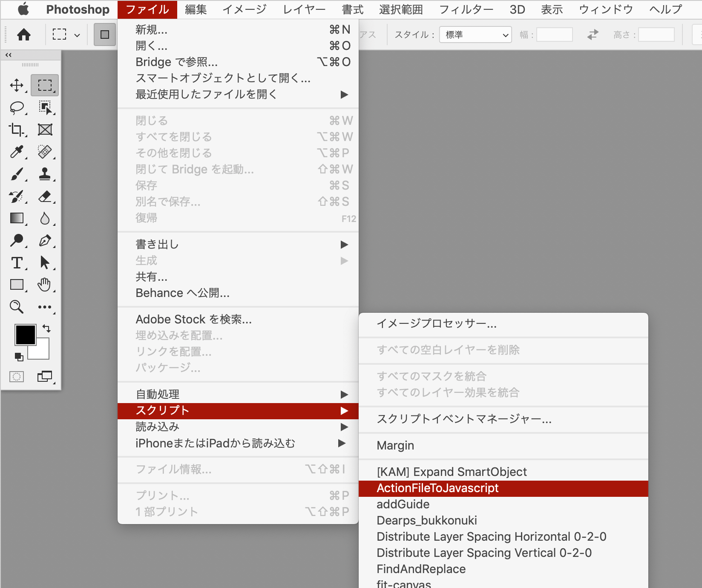Run the addGuide script
Screen dimensions: 702x588
tap(503, 504)
